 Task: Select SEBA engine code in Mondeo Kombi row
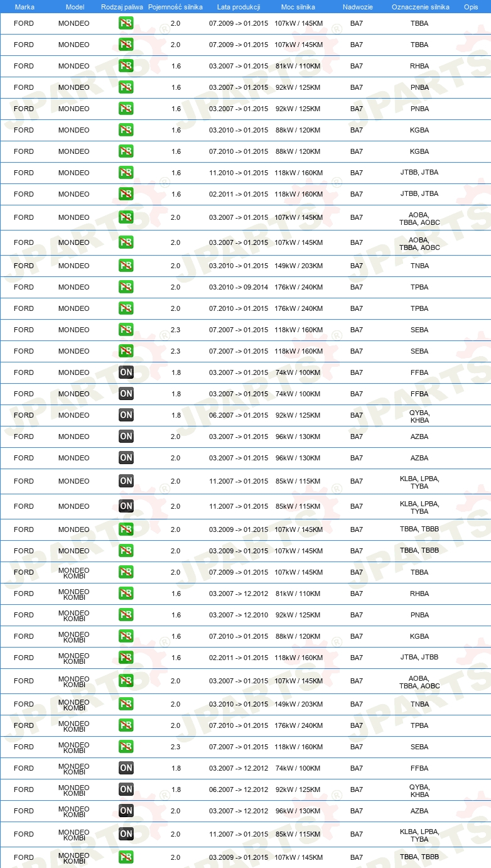(x=419, y=747)
